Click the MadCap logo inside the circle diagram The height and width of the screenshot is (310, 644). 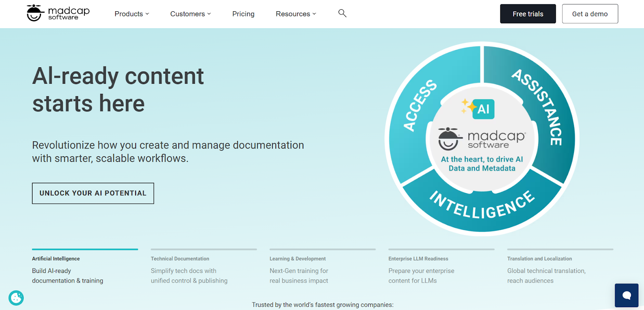482,139
